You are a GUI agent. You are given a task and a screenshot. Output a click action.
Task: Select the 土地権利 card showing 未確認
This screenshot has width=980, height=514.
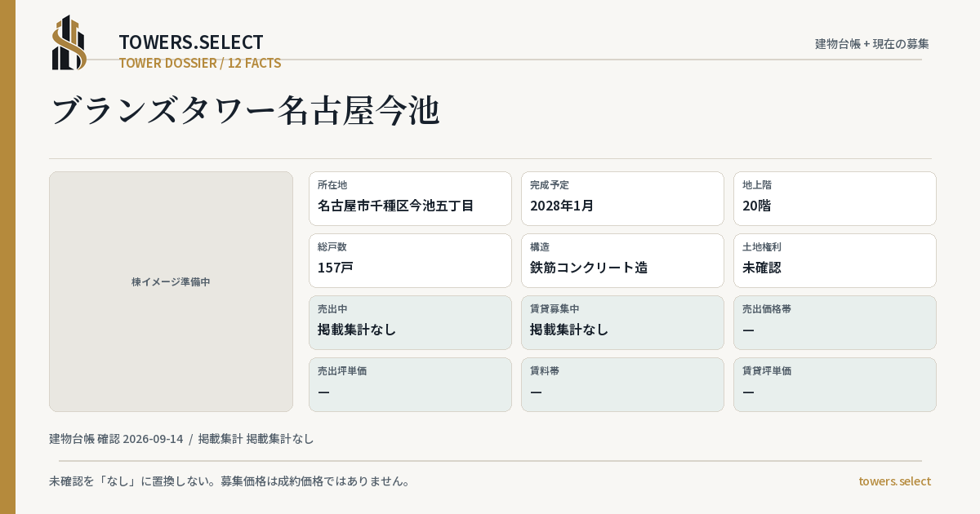point(835,260)
